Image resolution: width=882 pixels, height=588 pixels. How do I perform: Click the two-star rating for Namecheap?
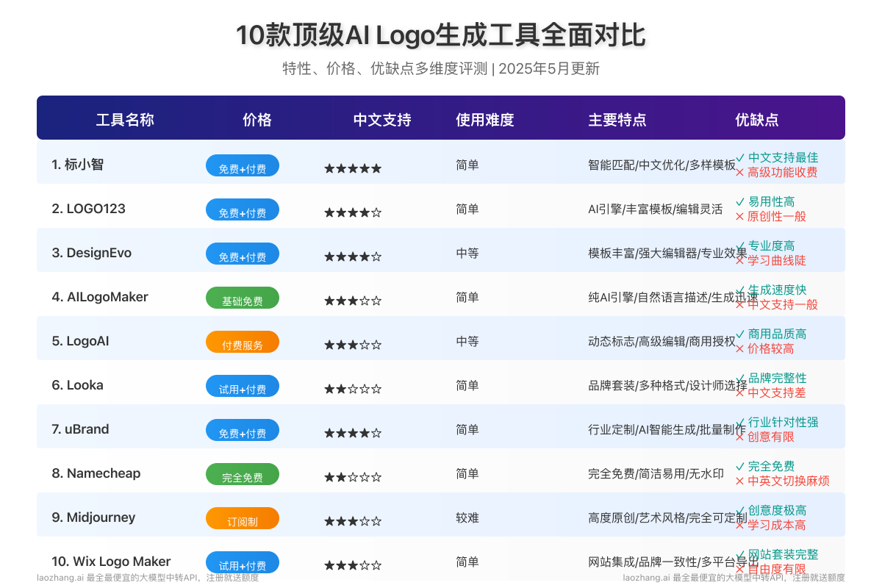(x=353, y=477)
